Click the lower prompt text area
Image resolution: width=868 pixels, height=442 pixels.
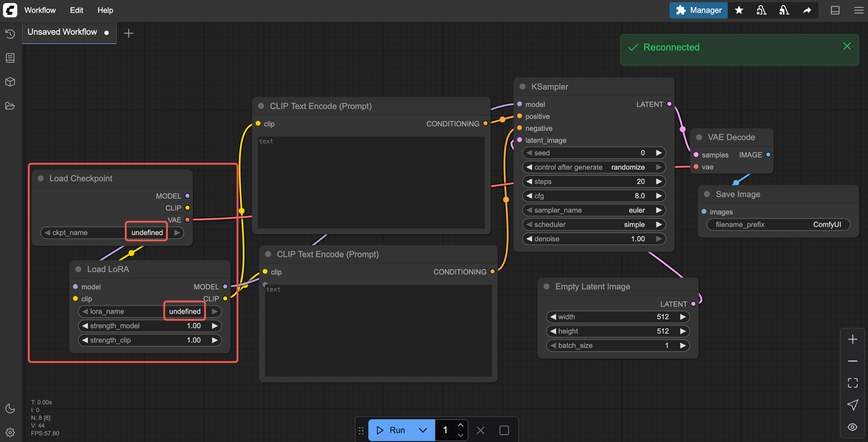(378, 330)
